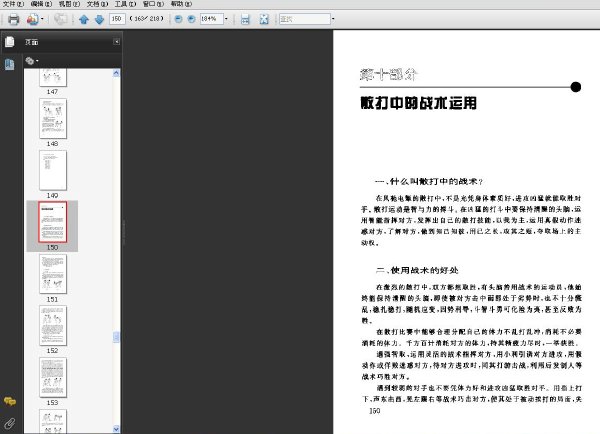The height and width of the screenshot is (434, 600).
Task: Open the dropdown arrow beside the collaborate icon
Action: (42, 19)
